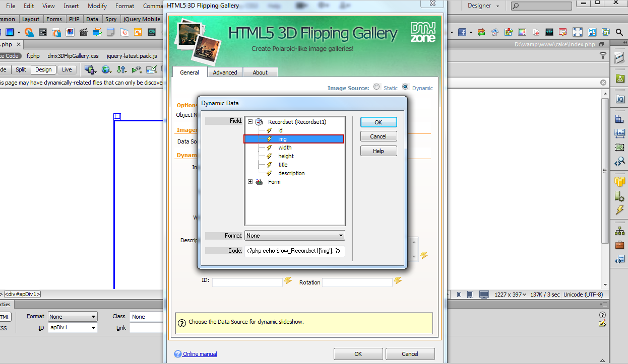
Task: Click OK in the Dynamic Data dialog
Action: [x=379, y=122]
